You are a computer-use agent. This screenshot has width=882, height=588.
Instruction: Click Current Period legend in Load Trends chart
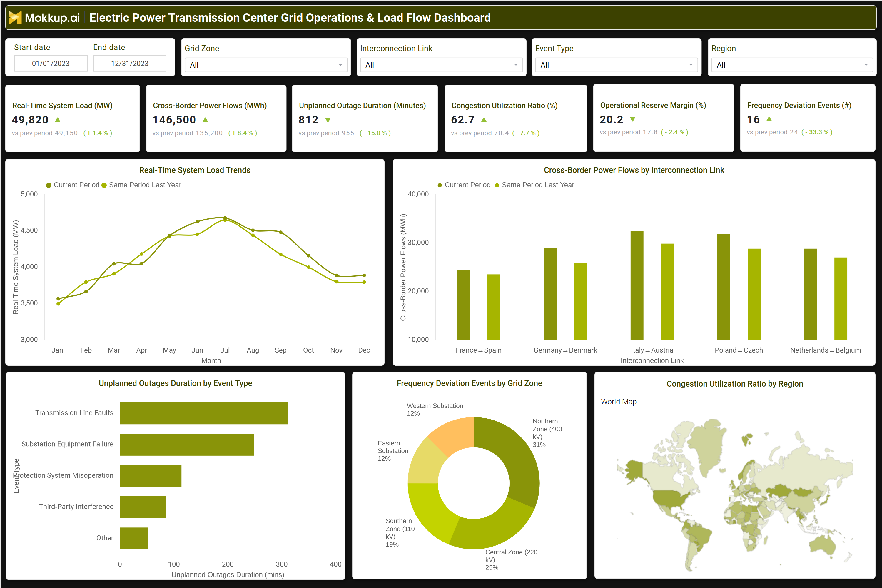[x=73, y=185]
